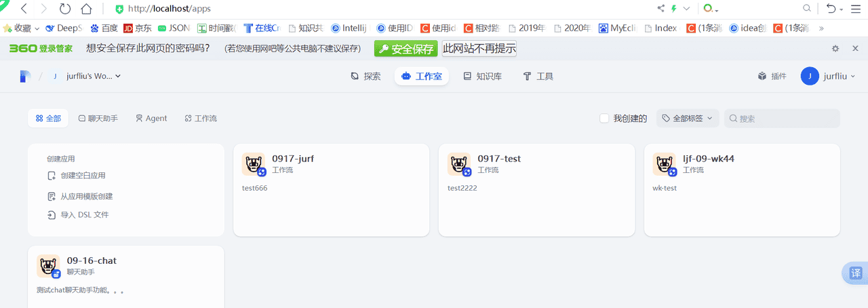Click the 09-16-chat app icon
This screenshot has height=308, width=868.
click(48, 266)
